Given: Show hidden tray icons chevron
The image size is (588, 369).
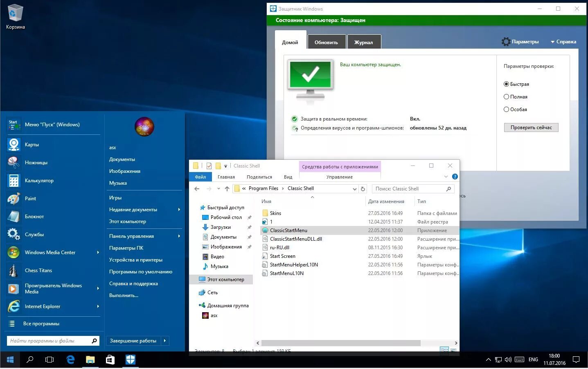Looking at the screenshot, I should pos(488,360).
